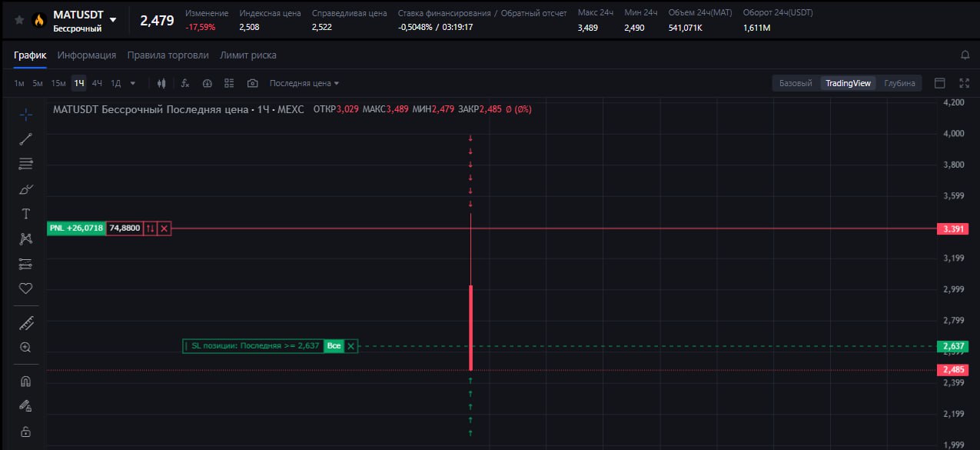Select the 15м timeframe

click(58, 83)
